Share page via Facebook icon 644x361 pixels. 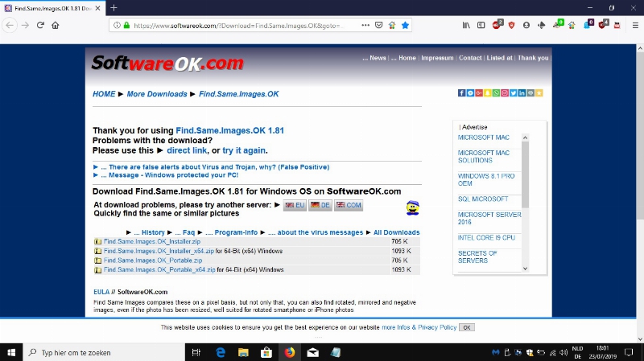pos(462,93)
